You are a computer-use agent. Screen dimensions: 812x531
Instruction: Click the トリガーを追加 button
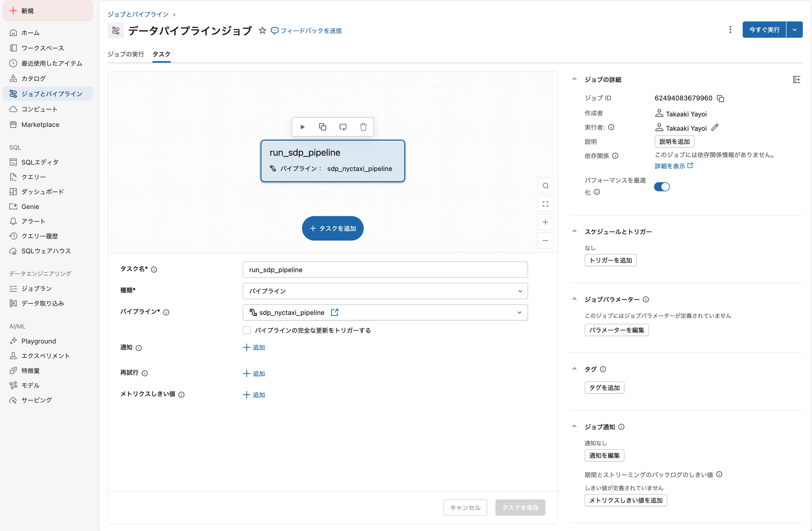(x=610, y=260)
